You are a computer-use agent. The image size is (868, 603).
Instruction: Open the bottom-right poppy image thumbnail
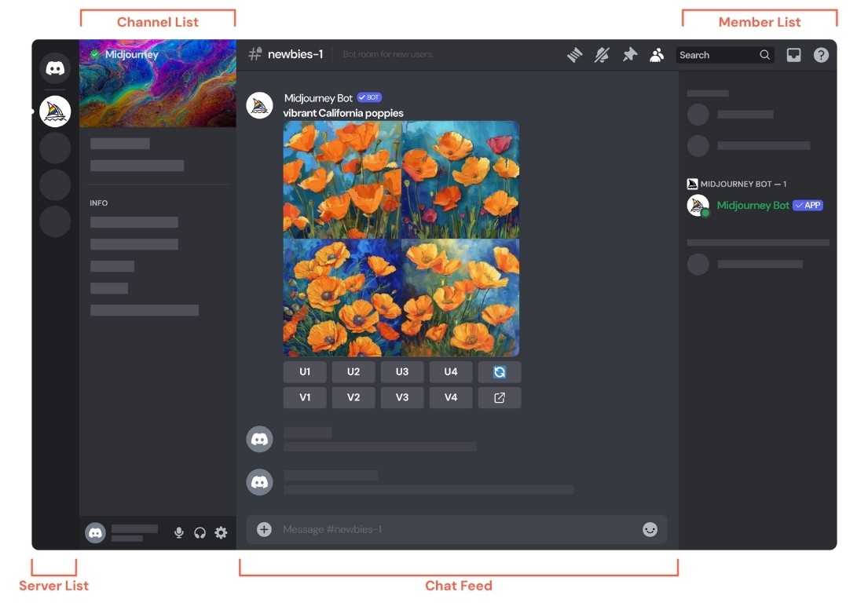point(460,298)
